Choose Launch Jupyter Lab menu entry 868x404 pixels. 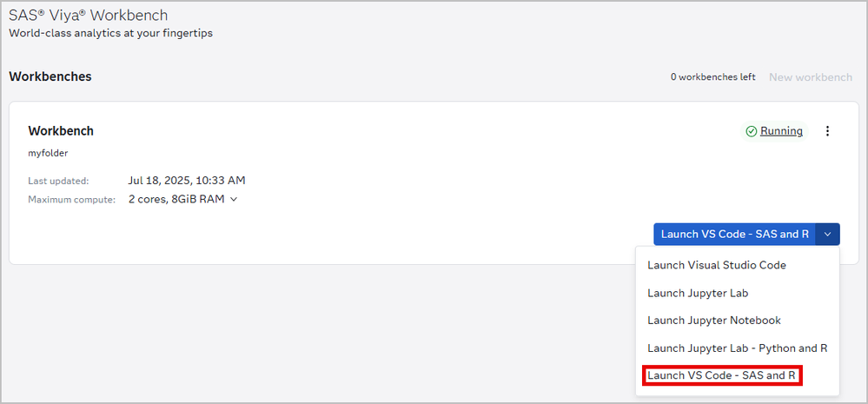pos(698,293)
